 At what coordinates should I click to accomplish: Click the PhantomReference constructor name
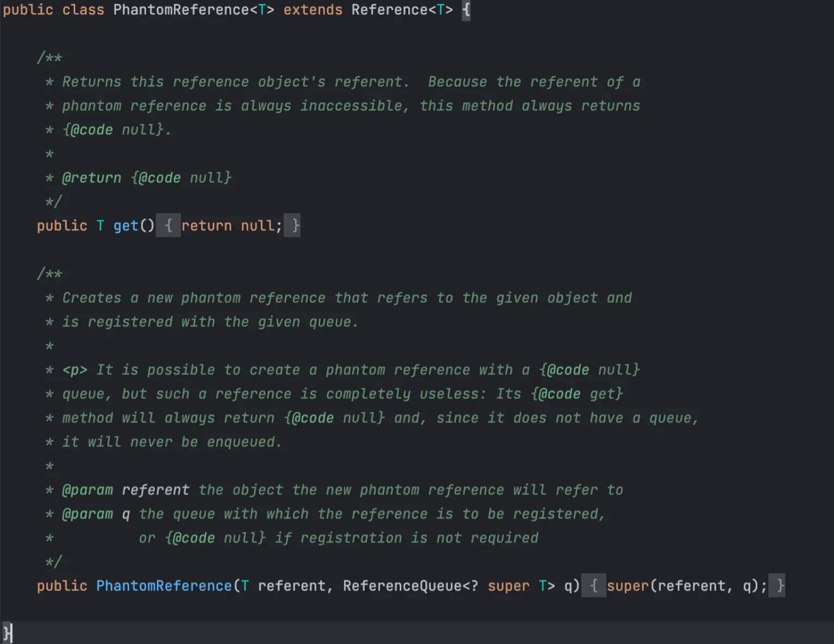[x=164, y=586]
